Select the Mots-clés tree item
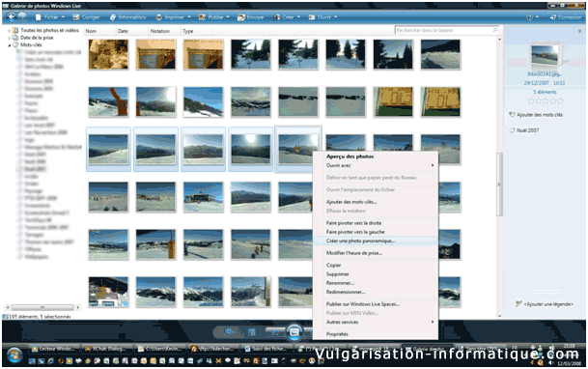The width and height of the screenshot is (588, 369). click(x=31, y=44)
